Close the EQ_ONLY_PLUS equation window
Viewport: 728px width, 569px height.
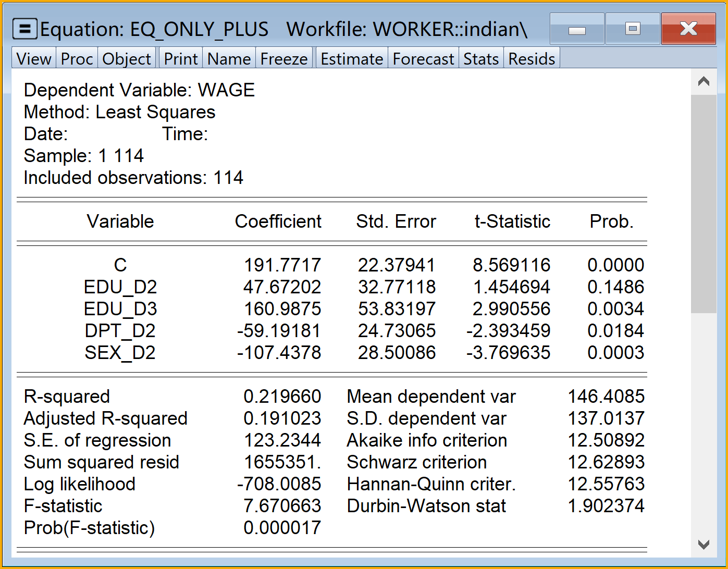click(688, 29)
